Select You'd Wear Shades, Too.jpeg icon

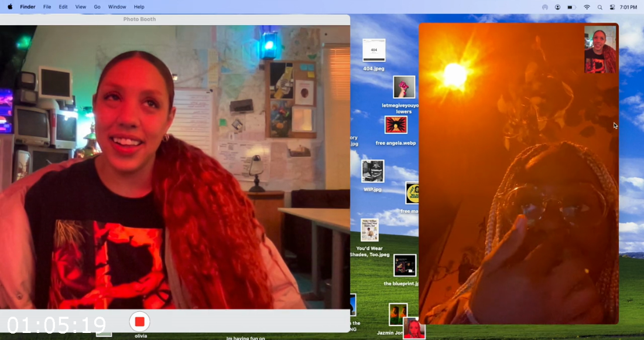click(369, 230)
